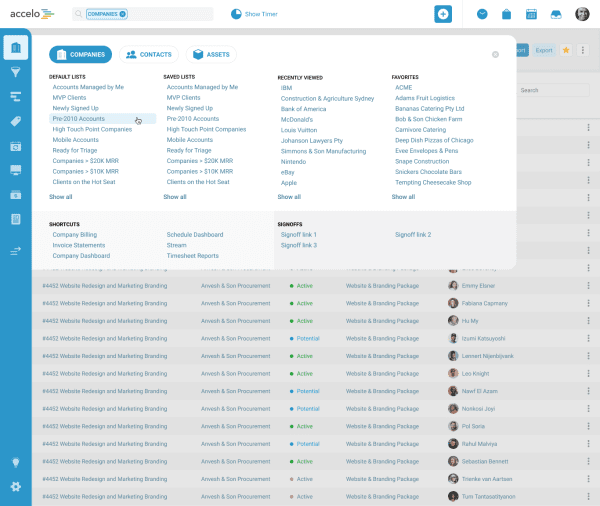The image size is (600, 506).
Task: Open Tempting Cheesecake Shop favorite
Action: click(x=433, y=183)
